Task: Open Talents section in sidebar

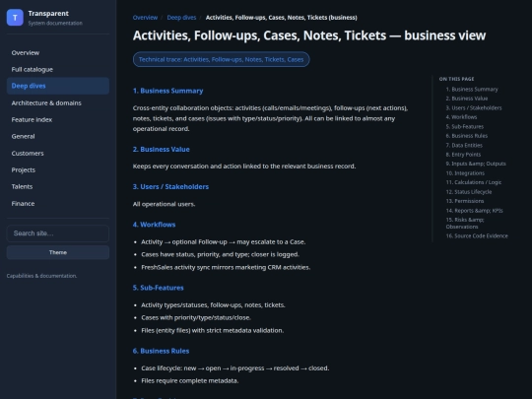Action: tap(58, 186)
